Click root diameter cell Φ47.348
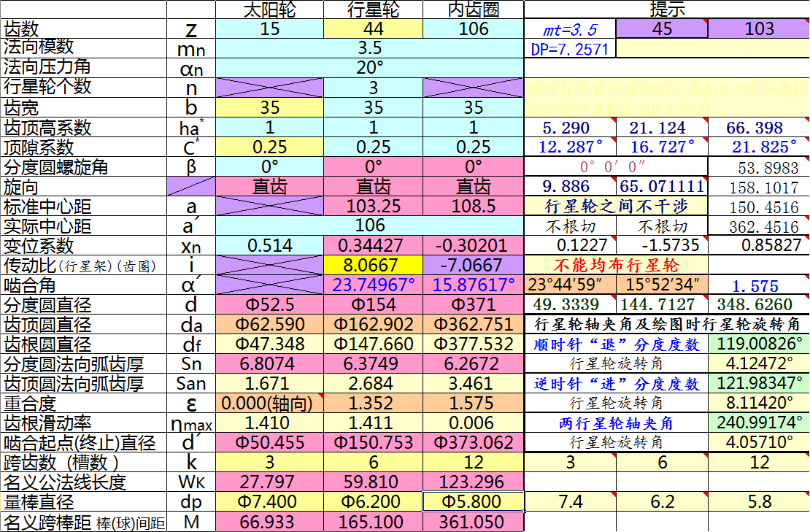 pos(270,344)
